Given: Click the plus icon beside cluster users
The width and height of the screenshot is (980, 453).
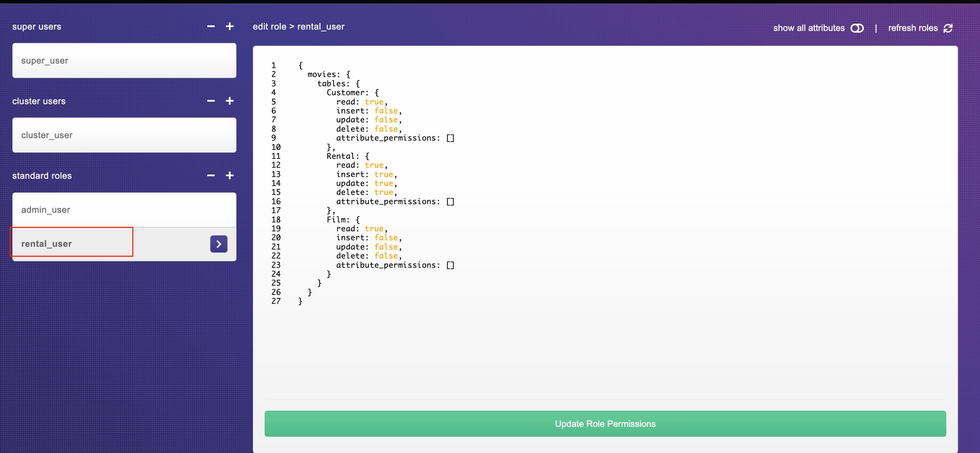Looking at the screenshot, I should [x=230, y=101].
